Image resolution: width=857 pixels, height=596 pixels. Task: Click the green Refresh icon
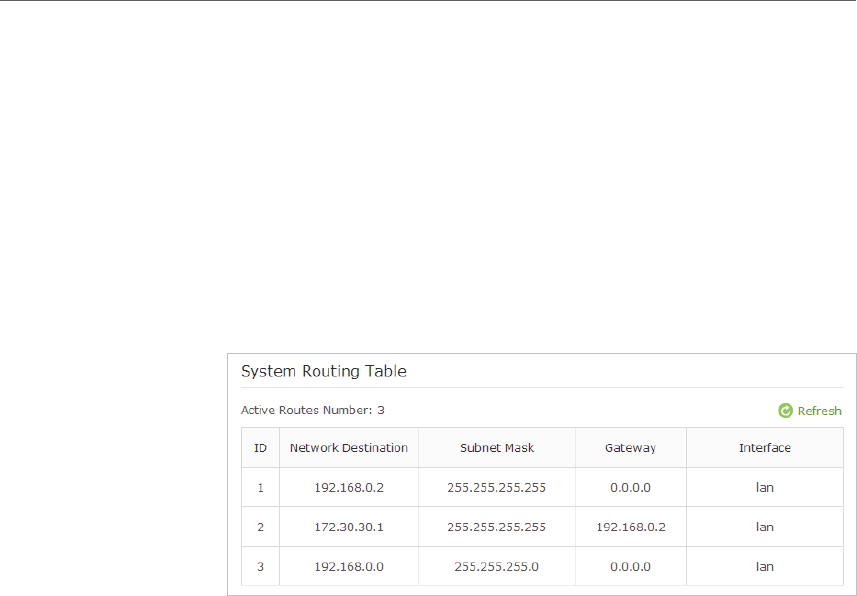[x=785, y=411]
